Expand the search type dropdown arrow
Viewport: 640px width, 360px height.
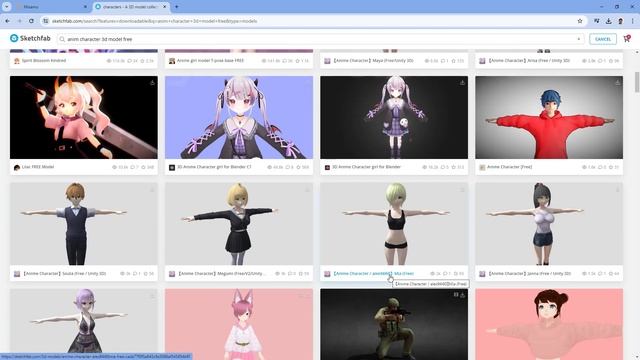(578, 39)
